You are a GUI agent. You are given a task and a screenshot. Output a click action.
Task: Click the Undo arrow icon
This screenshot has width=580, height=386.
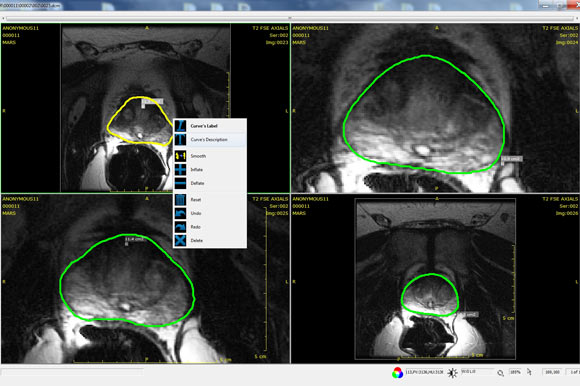180,213
